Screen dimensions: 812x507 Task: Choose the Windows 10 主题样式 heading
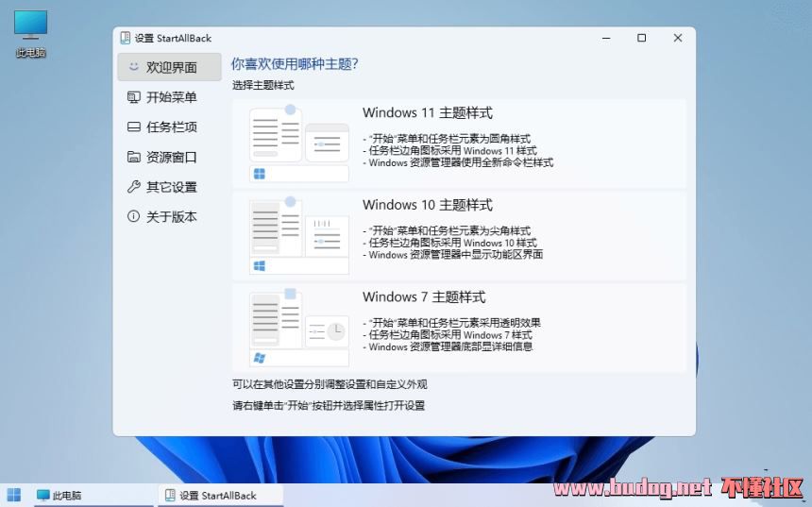(x=427, y=205)
